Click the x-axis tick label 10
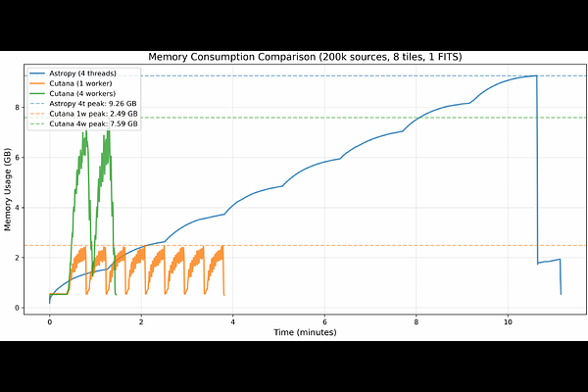The height and width of the screenshot is (392, 588). click(x=508, y=321)
